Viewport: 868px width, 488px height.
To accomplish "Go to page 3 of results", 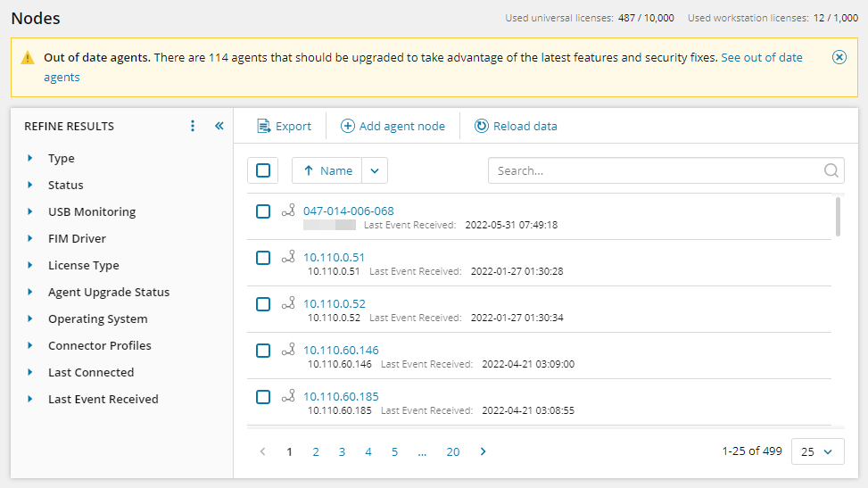I will tap(342, 451).
